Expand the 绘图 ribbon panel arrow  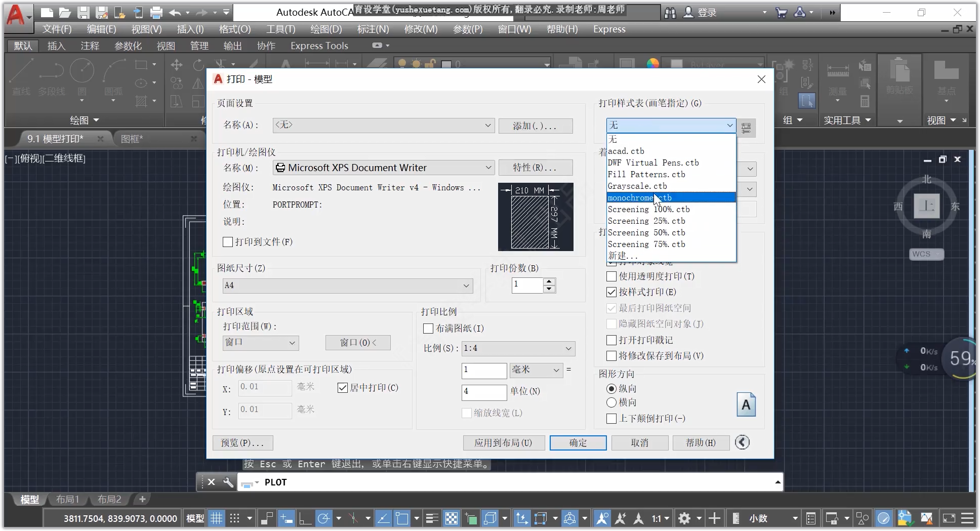(96, 120)
